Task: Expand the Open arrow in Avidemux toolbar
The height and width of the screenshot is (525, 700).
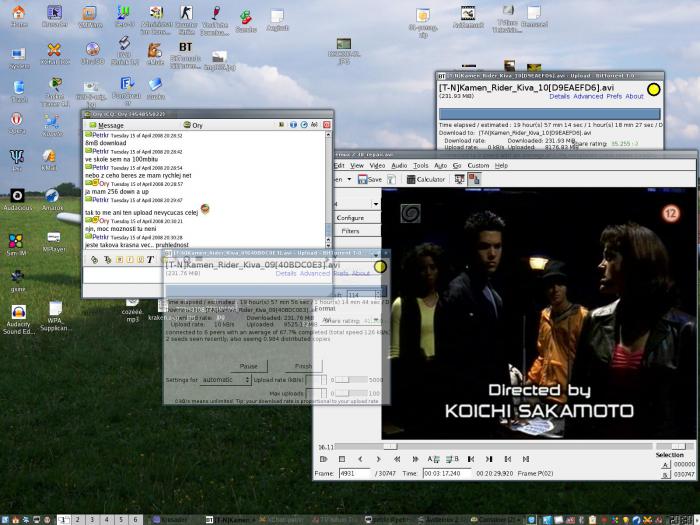Action: (x=349, y=179)
